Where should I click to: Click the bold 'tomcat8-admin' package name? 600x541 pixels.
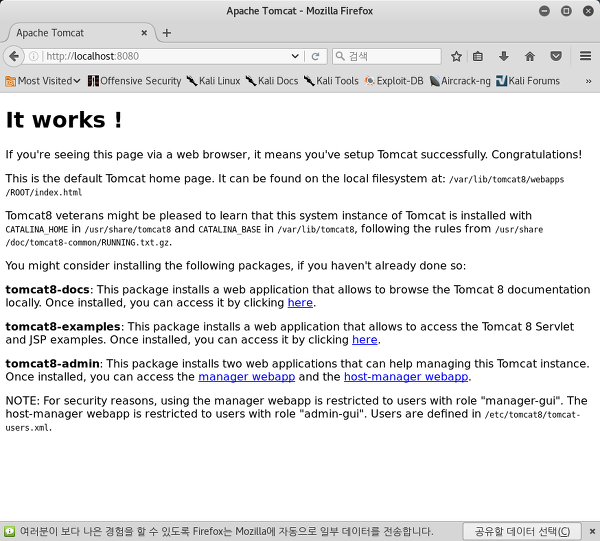click(x=52, y=364)
